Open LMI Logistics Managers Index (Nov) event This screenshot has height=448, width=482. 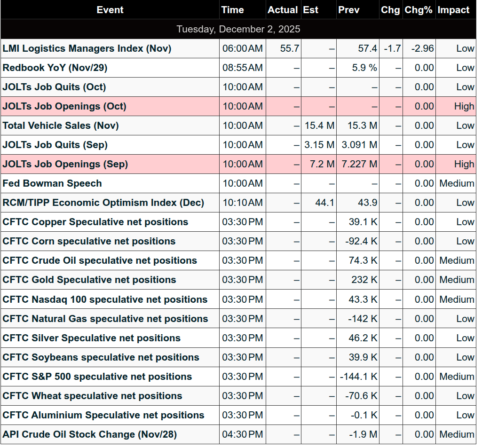click(x=87, y=48)
